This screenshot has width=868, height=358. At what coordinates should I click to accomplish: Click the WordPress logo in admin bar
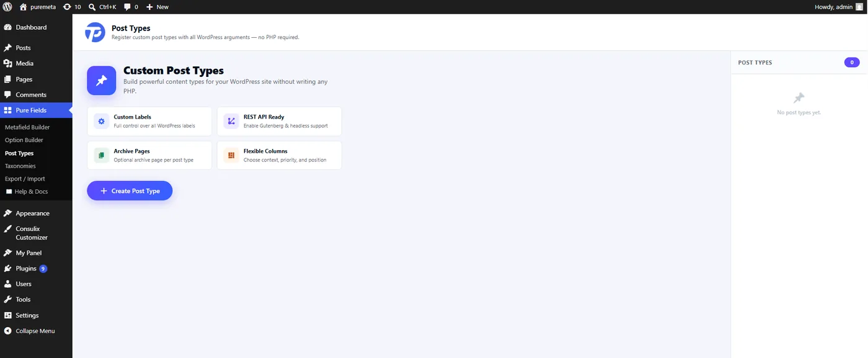(8, 7)
